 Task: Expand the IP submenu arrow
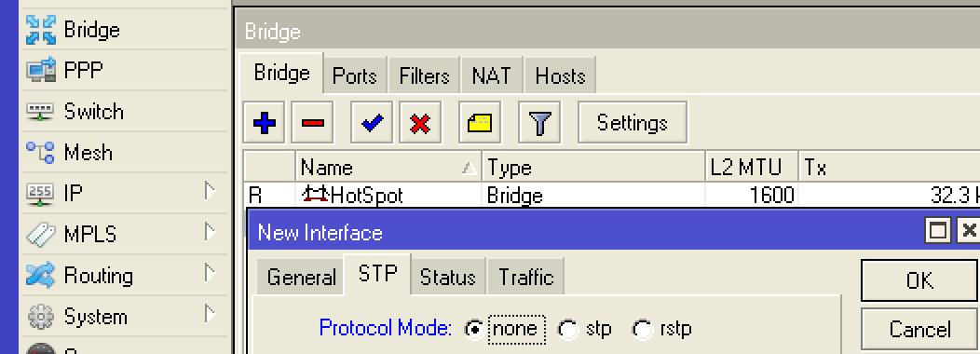coord(211,191)
